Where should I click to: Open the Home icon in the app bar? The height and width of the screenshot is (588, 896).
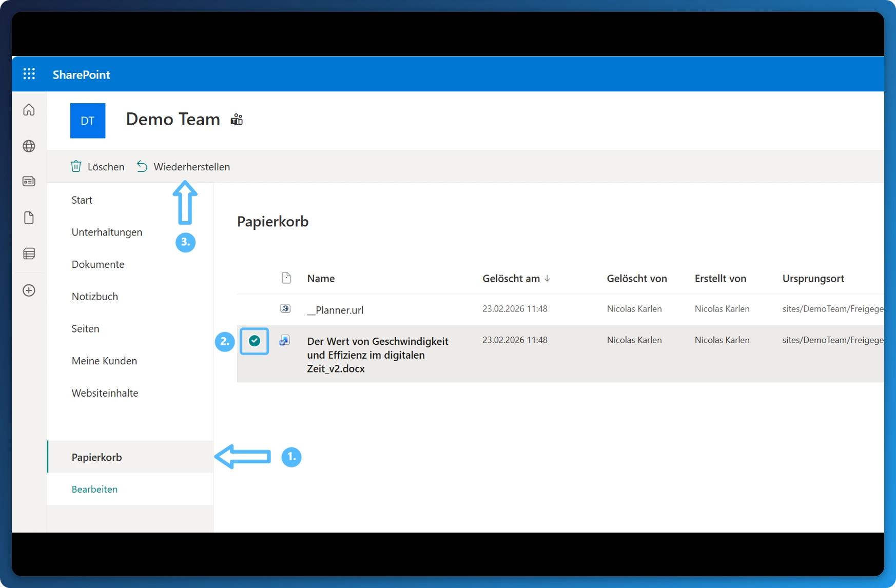(x=29, y=110)
